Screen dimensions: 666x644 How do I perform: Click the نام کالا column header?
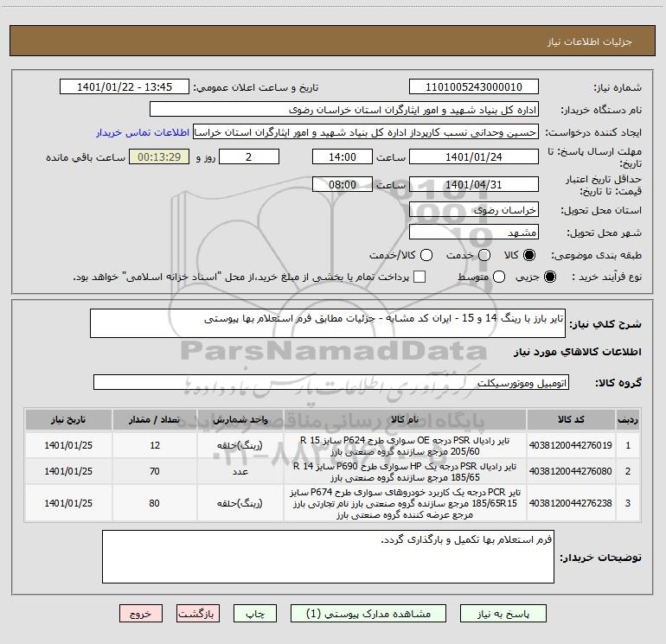pyautogui.click(x=405, y=420)
